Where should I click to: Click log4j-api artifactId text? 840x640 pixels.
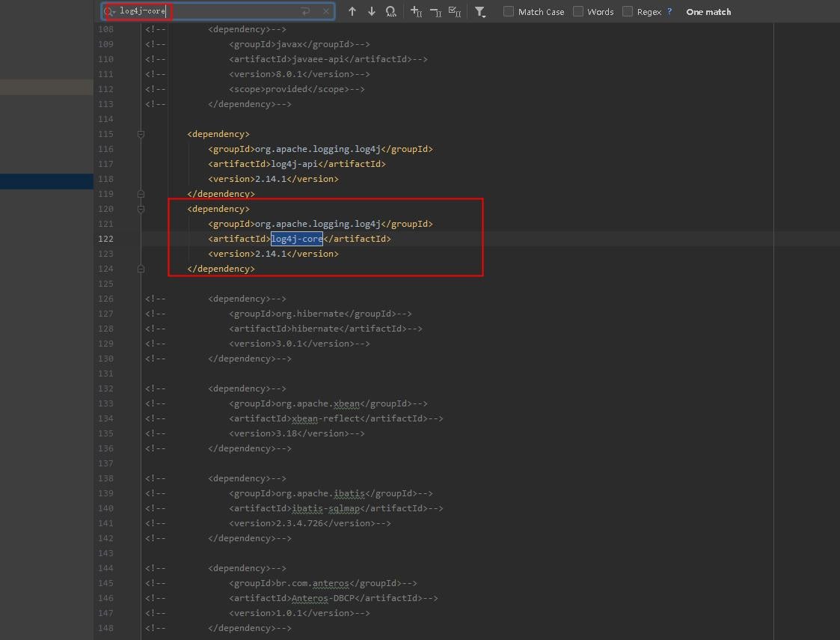point(294,164)
